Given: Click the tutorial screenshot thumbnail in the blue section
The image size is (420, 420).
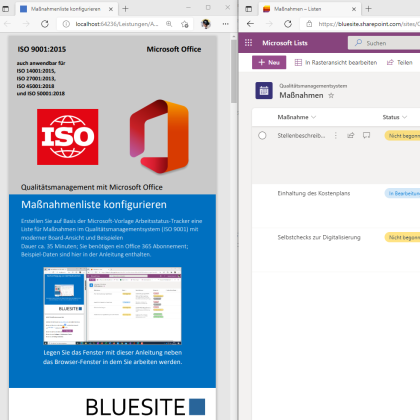Looking at the screenshot, I should pyautogui.click(x=112, y=306).
